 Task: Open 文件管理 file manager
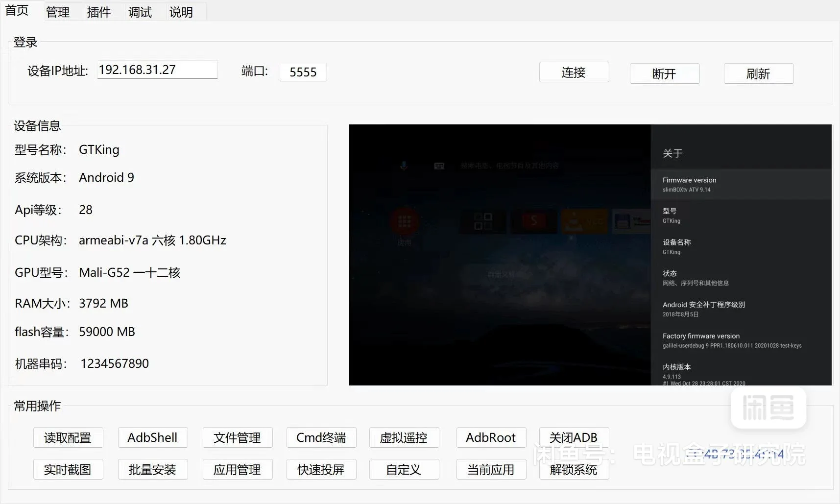point(238,438)
